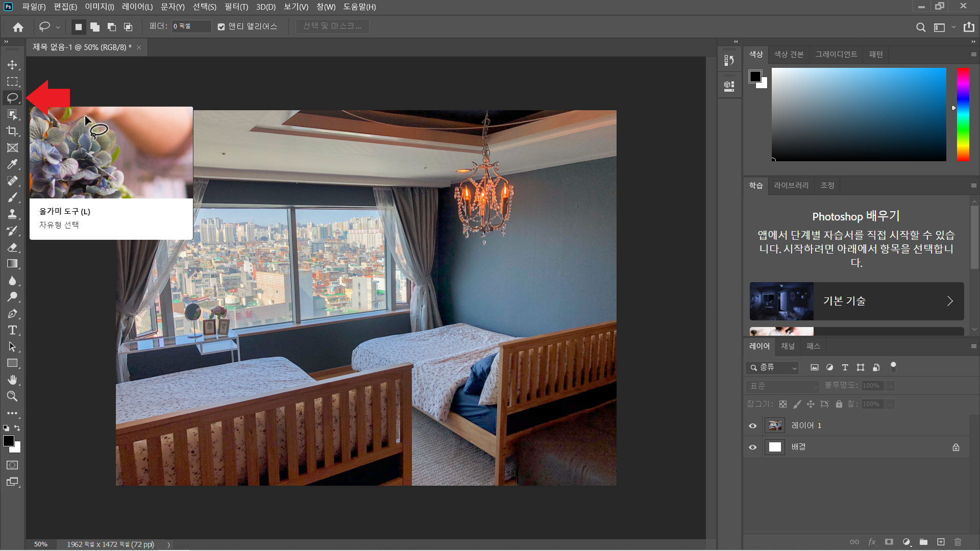Open the 필터(T) menu

point(236,7)
